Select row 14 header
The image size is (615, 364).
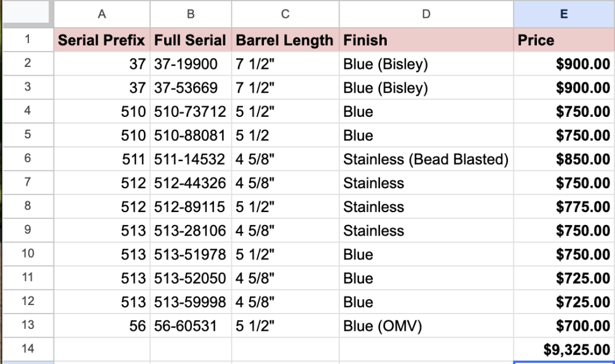point(28,349)
